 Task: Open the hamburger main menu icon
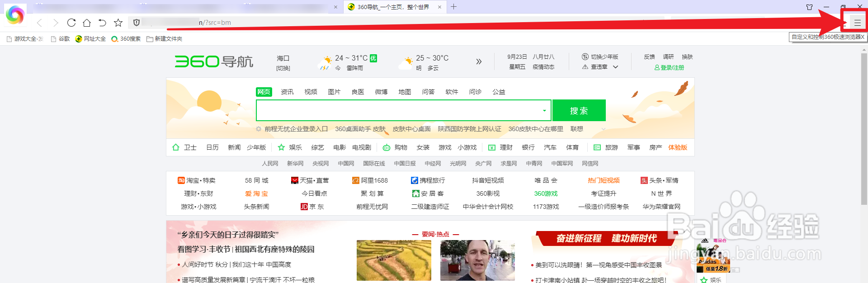(858, 23)
